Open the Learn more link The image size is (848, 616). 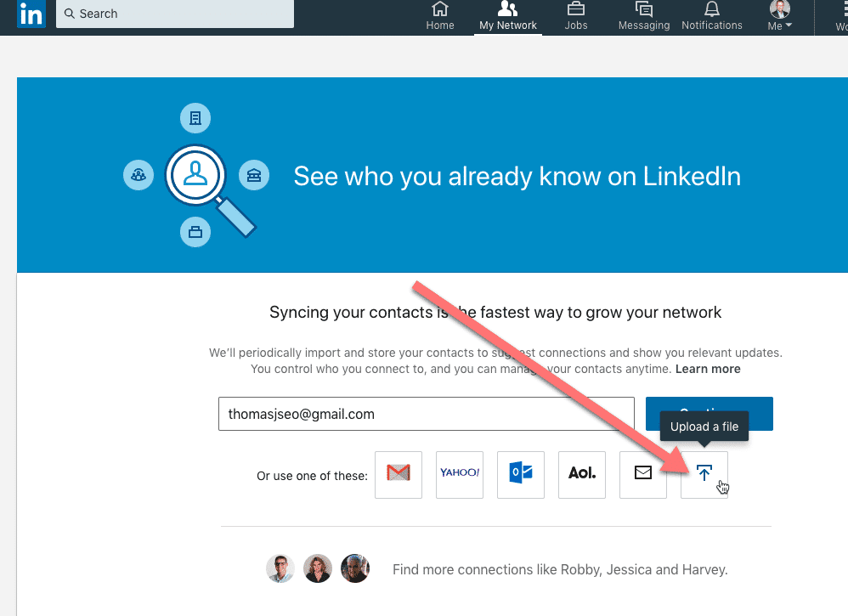pos(708,369)
